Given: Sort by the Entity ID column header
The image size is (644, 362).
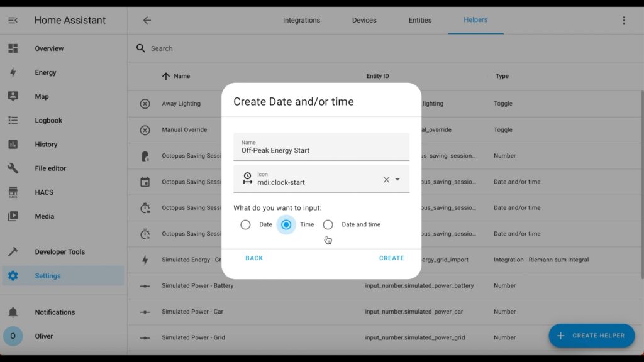Looking at the screenshot, I should (x=377, y=76).
